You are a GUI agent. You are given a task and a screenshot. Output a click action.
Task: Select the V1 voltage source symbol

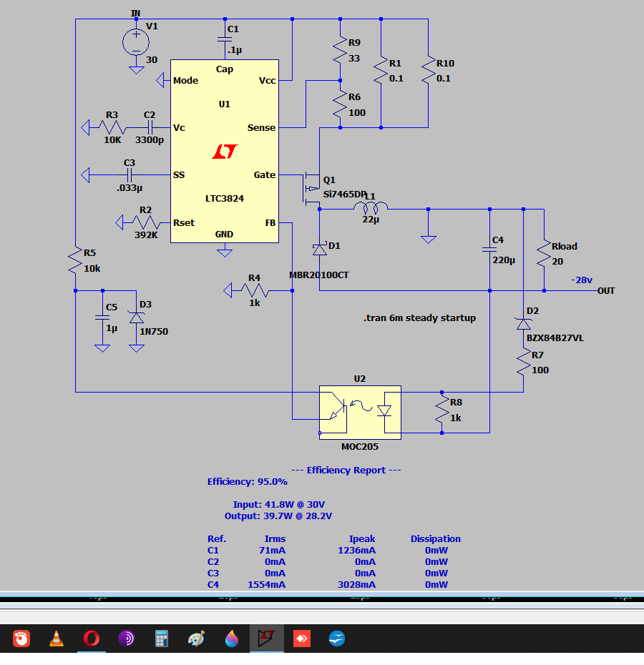(136, 42)
